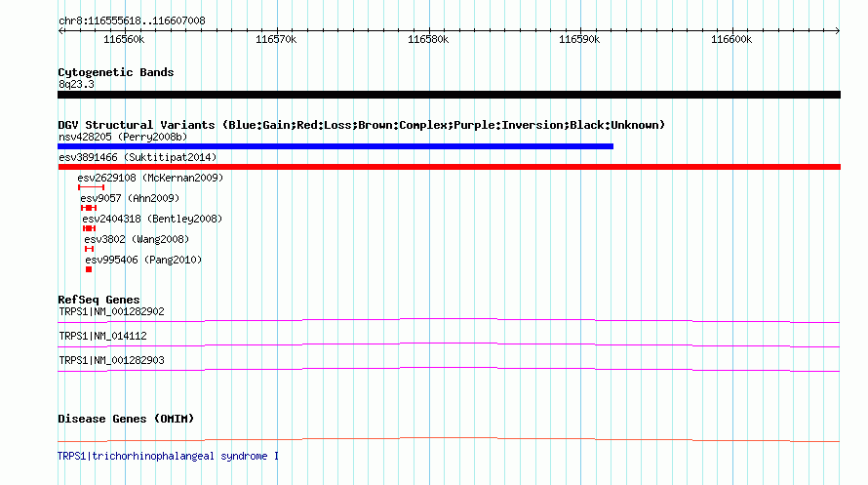Click the blue nsv428205 gain variant bar
This screenshot has width=868, height=485.
tap(335, 146)
